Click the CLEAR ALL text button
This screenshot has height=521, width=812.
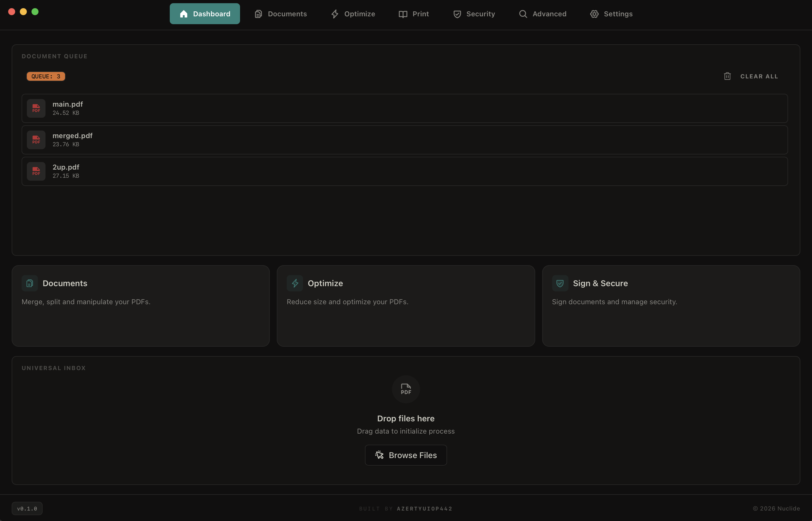[x=759, y=76]
